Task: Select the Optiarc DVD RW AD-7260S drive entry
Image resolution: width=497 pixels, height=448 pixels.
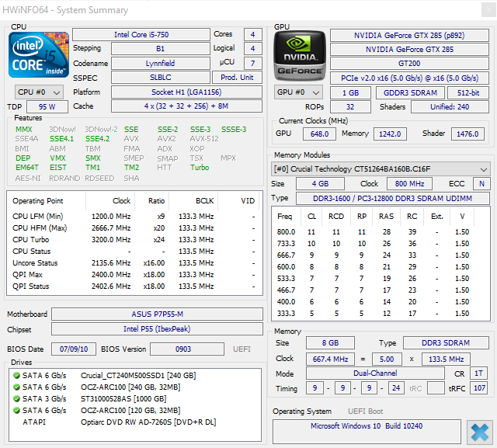Action: click(134, 422)
